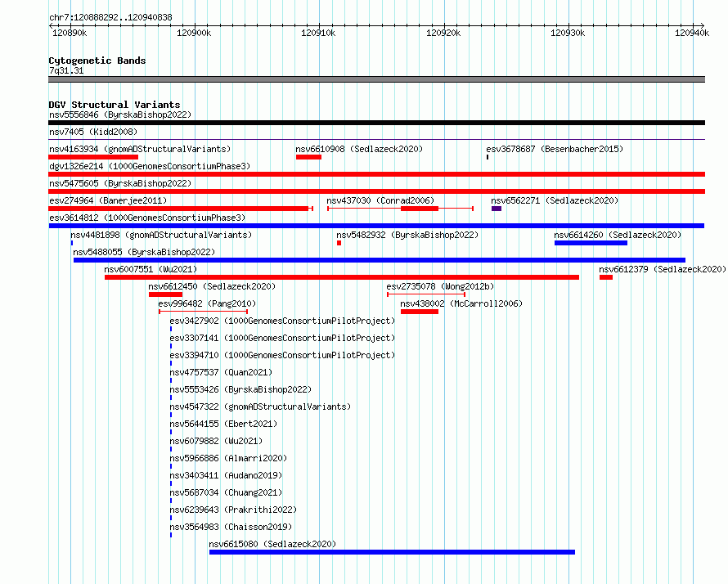Click the nsv4163934 gnomADStructuralVariants label
728x584 pixels.
click(140, 149)
